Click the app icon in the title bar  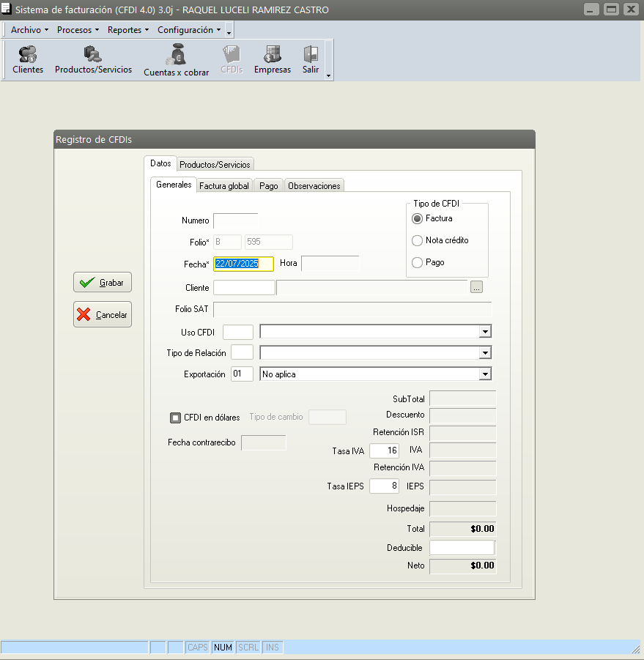[x=7, y=10]
